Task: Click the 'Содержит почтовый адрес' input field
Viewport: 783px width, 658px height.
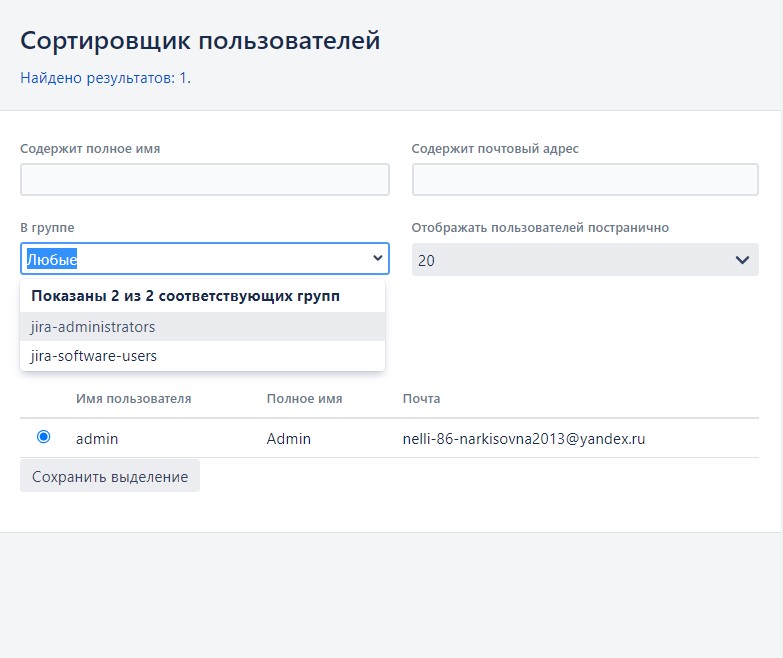Action: (x=585, y=179)
